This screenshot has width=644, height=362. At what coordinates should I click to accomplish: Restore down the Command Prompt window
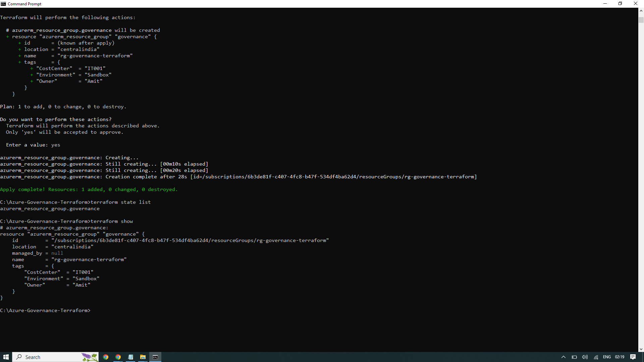(620, 4)
